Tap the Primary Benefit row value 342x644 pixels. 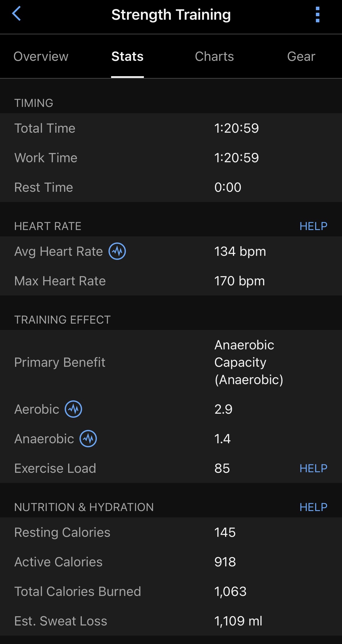point(249,362)
